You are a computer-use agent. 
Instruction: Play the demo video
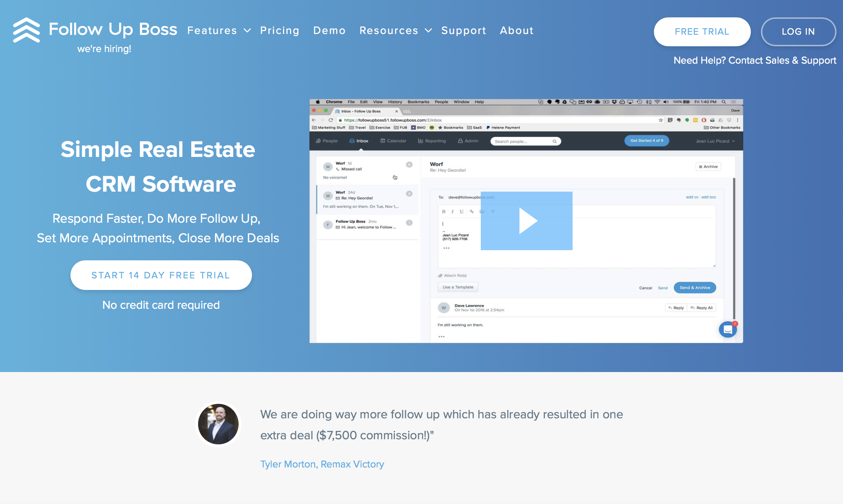tap(527, 221)
